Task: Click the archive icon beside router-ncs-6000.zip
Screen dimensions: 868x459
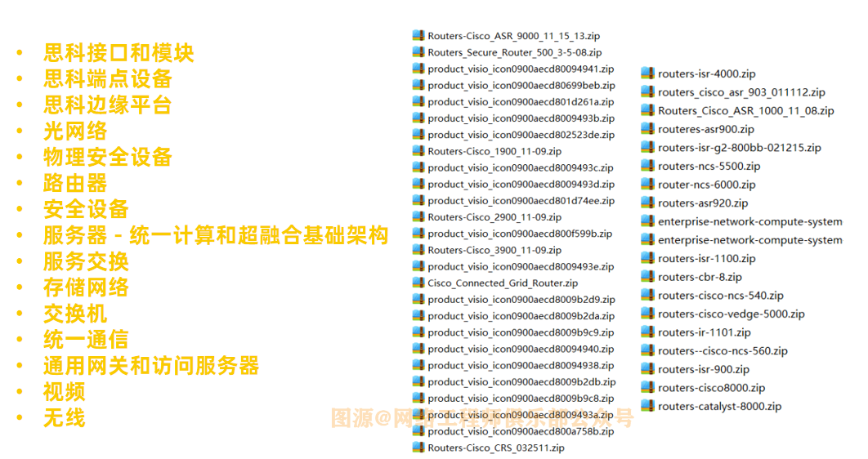Action: click(x=647, y=184)
